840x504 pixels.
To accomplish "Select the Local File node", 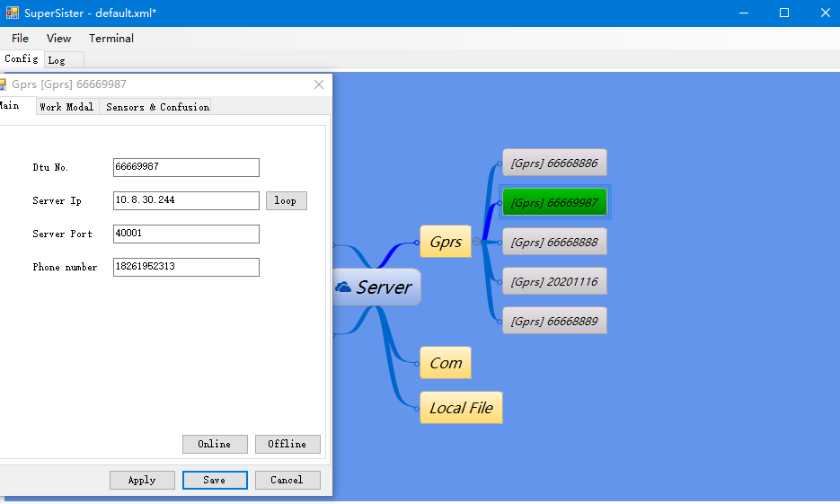I will pos(461,408).
